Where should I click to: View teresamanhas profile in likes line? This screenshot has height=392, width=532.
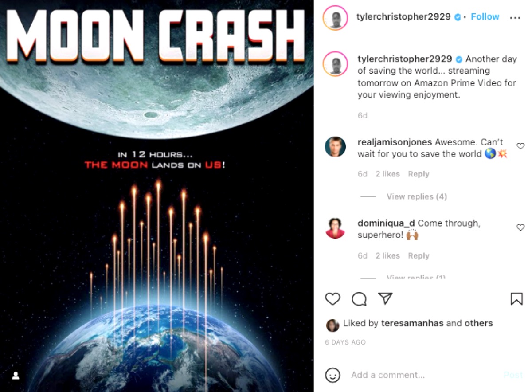pyautogui.click(x=412, y=323)
